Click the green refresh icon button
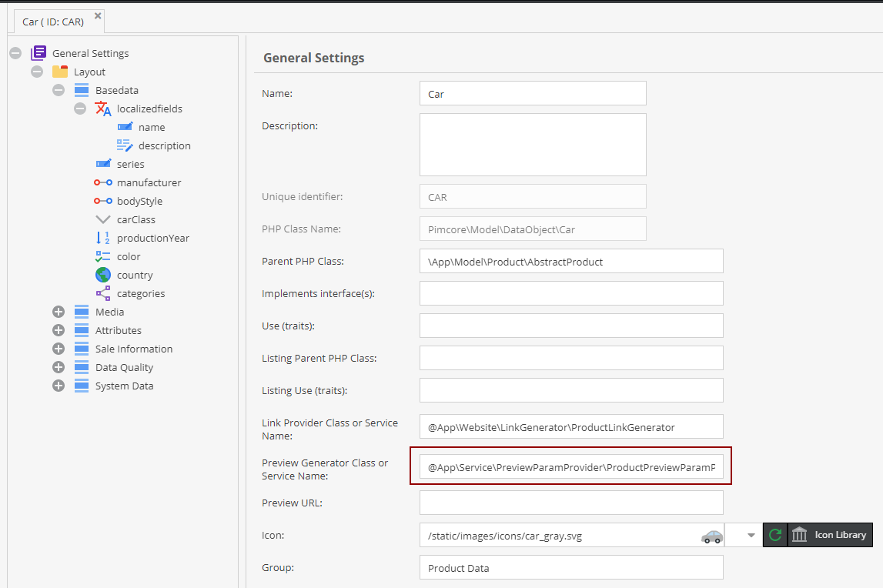The image size is (883, 588). (774, 535)
